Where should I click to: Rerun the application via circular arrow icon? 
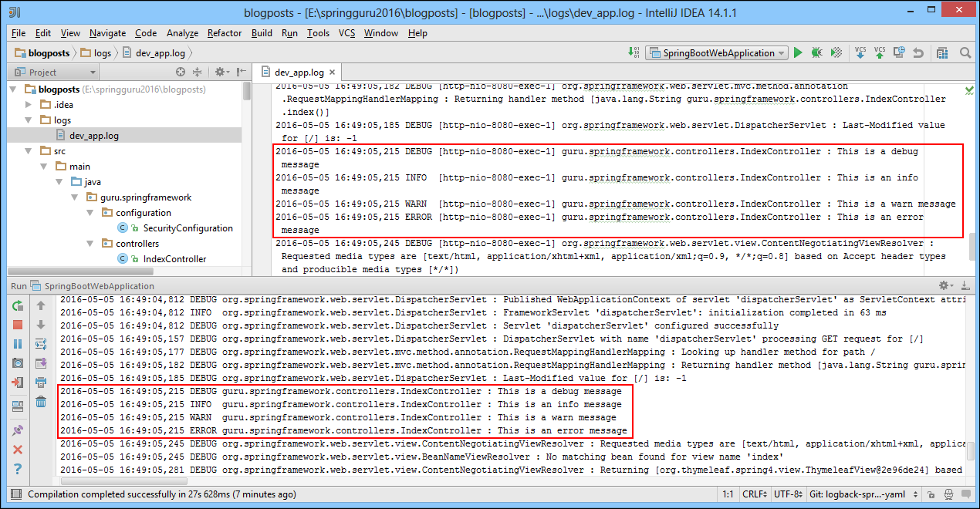coord(17,306)
